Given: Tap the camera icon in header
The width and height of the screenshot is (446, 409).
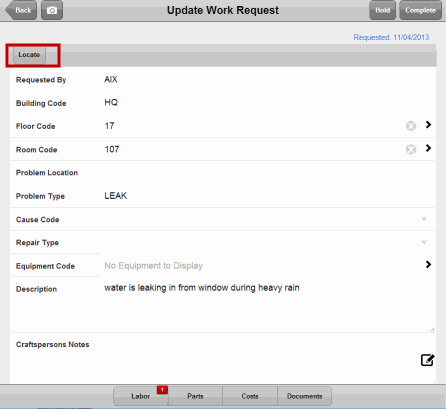Looking at the screenshot, I should [52, 10].
